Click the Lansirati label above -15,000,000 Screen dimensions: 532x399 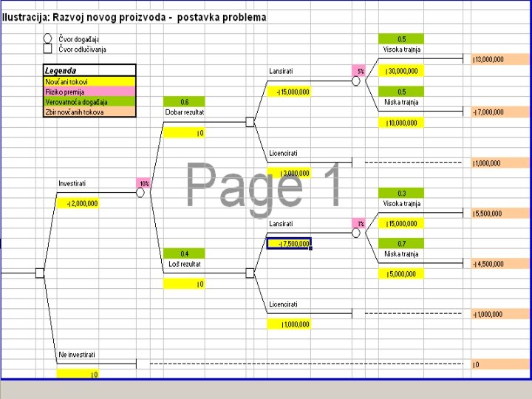click(x=281, y=71)
